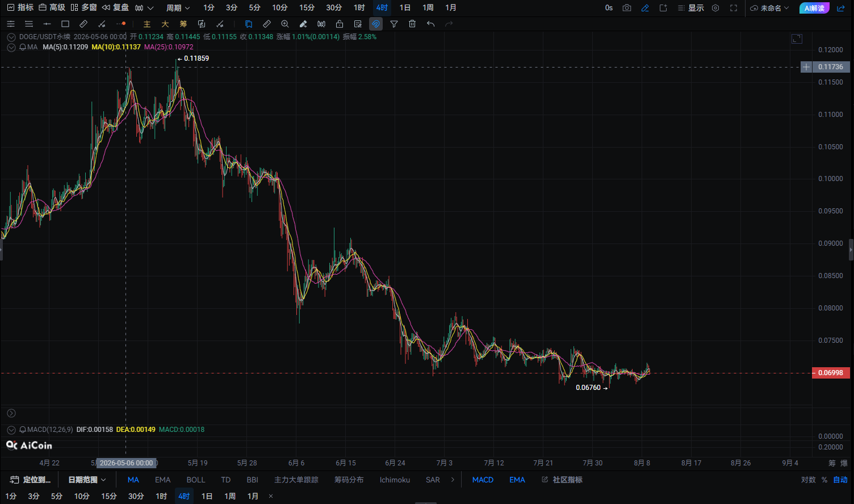854x504 pixels.
Task: Click the blue share arrow icon
Action: 841,8
